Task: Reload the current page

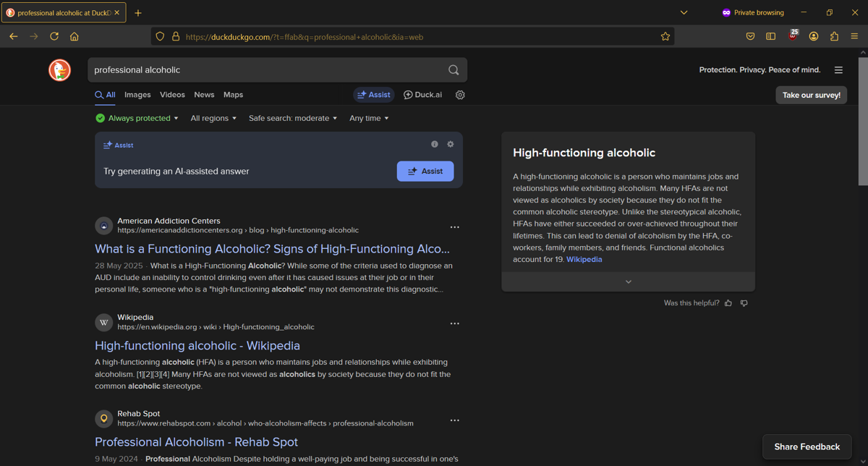Action: (x=54, y=36)
